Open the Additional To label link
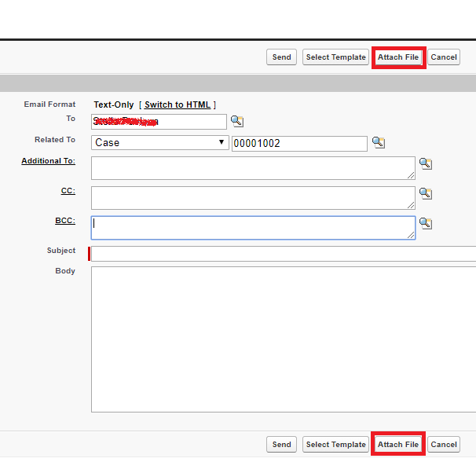The image size is (476, 473). pyautogui.click(x=48, y=161)
